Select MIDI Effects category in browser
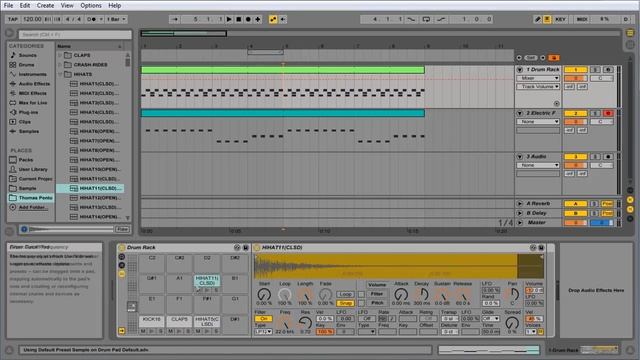Screen dimensions: 640x360 33,93
